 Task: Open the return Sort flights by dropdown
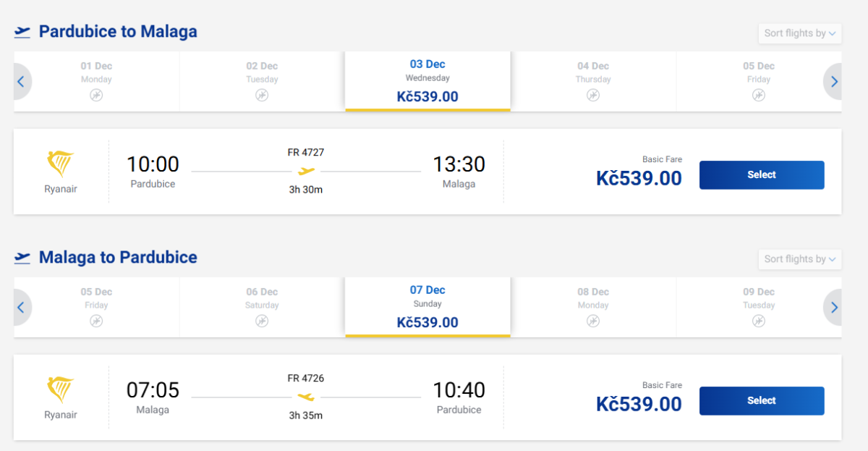point(799,259)
